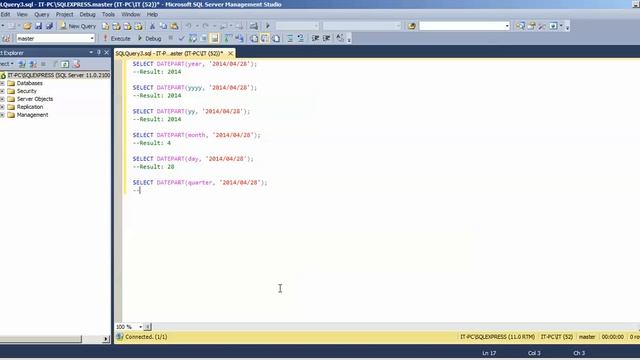Click the '--Result: 4' comment line
The width and height of the screenshot is (640, 360).
[152, 143]
